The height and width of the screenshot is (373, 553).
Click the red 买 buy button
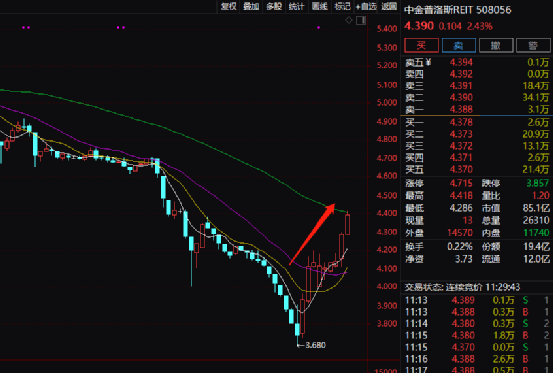(421, 45)
